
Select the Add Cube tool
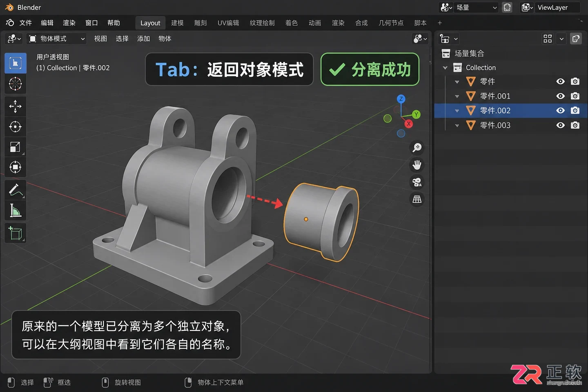[x=16, y=233]
